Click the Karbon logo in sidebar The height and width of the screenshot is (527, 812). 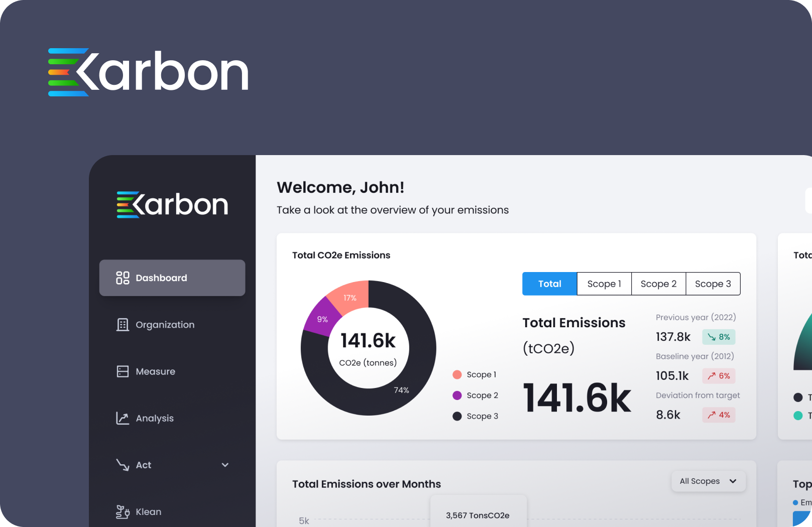click(x=172, y=205)
